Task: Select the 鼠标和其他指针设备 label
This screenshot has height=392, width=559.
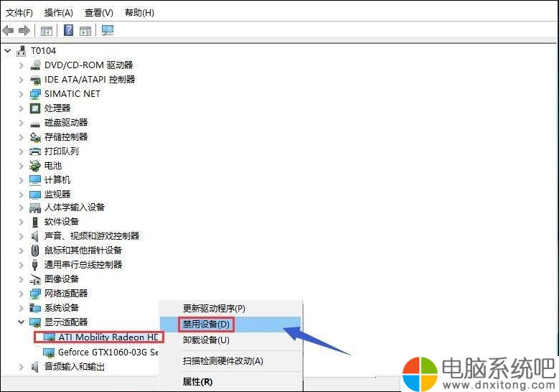Action: click(83, 251)
